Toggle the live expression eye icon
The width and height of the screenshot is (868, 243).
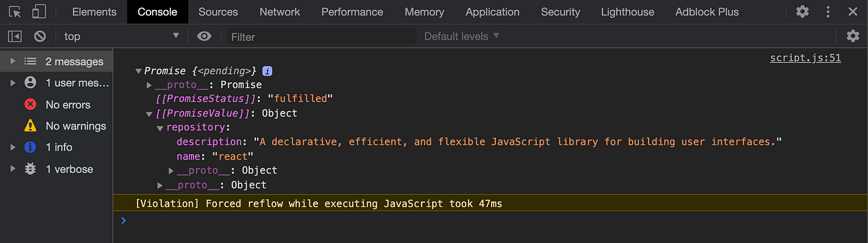click(204, 37)
